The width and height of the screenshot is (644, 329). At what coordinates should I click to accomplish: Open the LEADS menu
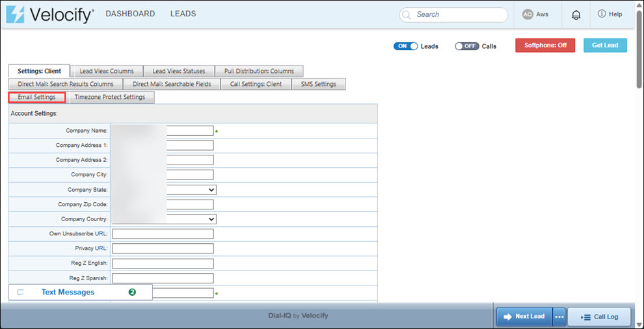[x=183, y=14]
